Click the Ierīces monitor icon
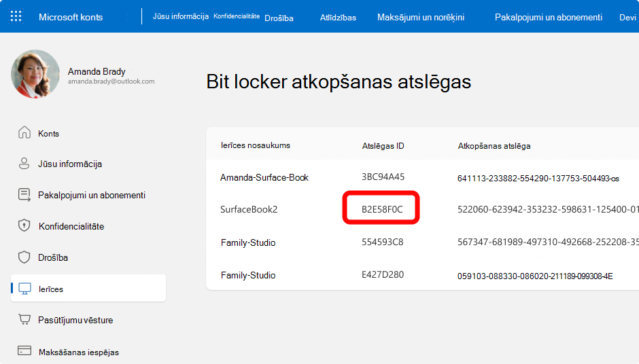639x364 pixels. [25, 289]
